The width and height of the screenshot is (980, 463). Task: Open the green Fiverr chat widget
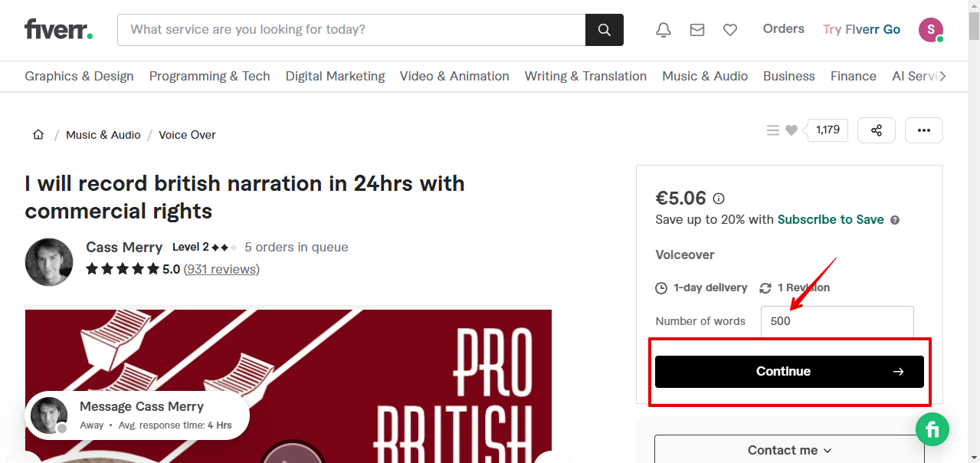coord(932,429)
